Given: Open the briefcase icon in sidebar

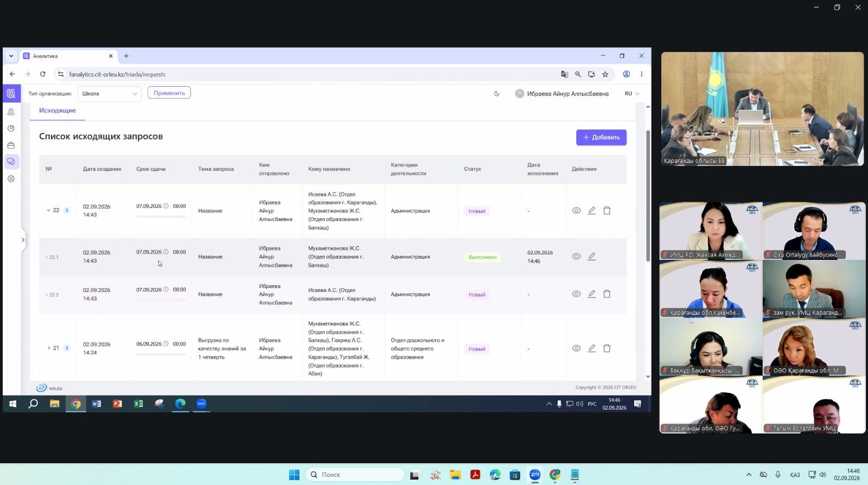Looking at the screenshot, I should click(x=11, y=145).
